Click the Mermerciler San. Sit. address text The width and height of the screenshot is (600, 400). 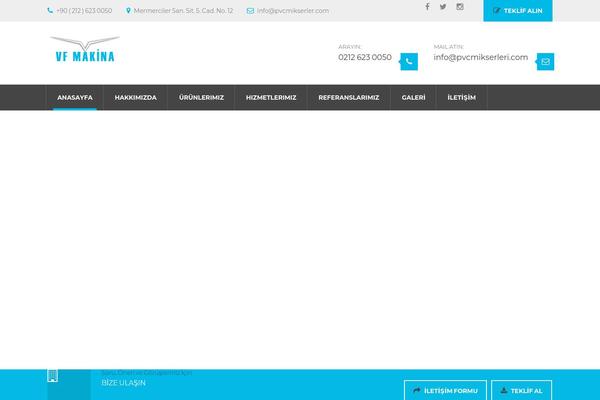click(x=183, y=11)
